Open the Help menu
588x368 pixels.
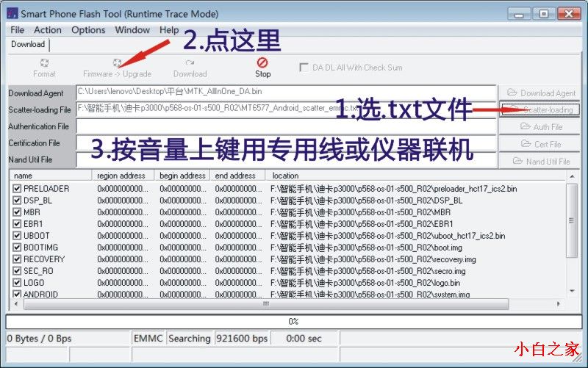169,30
